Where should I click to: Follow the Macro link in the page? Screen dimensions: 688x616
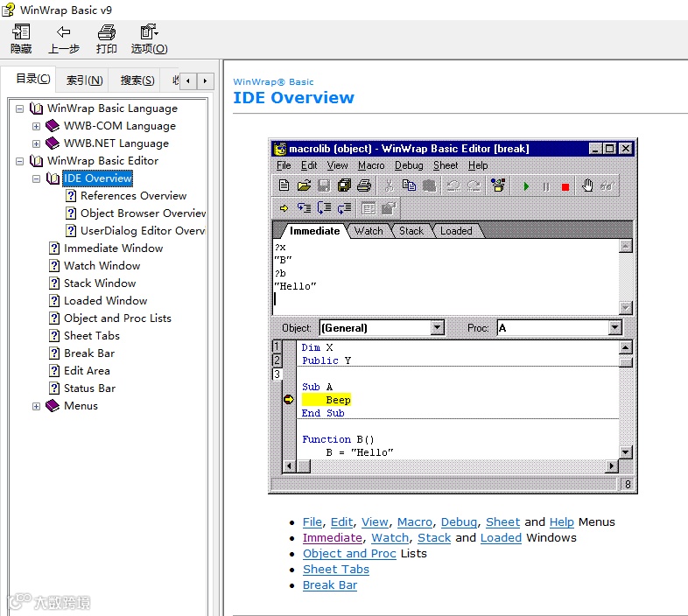(x=415, y=522)
